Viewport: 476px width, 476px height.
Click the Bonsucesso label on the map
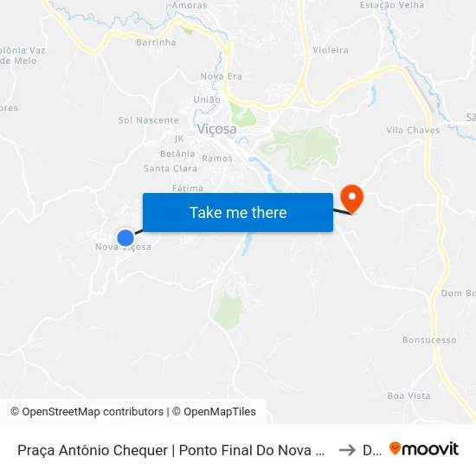pos(429,340)
